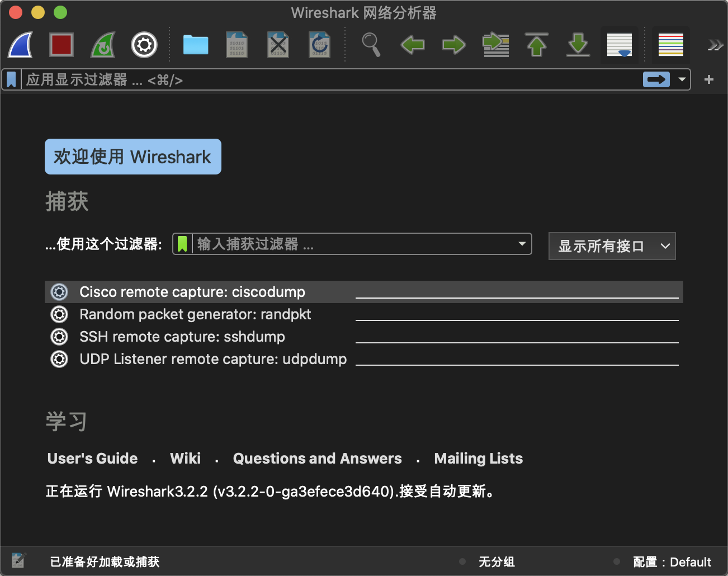Open capture file properties status bar icon
728x576 pixels.
point(18,560)
